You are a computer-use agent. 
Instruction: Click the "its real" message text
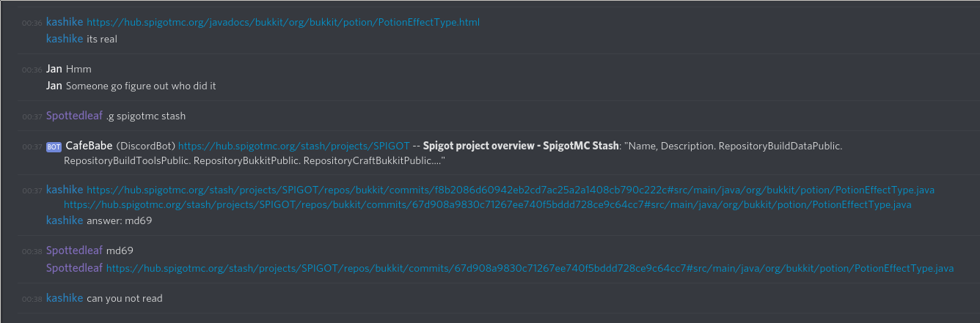tap(101, 40)
